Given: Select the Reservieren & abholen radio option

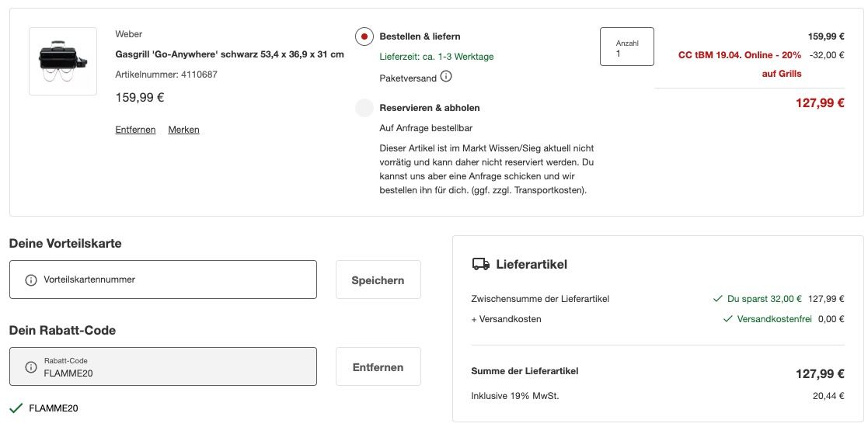Looking at the screenshot, I should (x=364, y=108).
